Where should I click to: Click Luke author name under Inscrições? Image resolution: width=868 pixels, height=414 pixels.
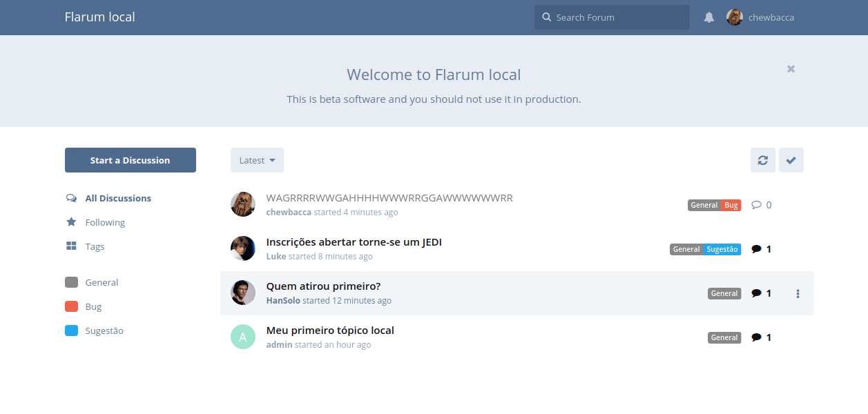(276, 257)
